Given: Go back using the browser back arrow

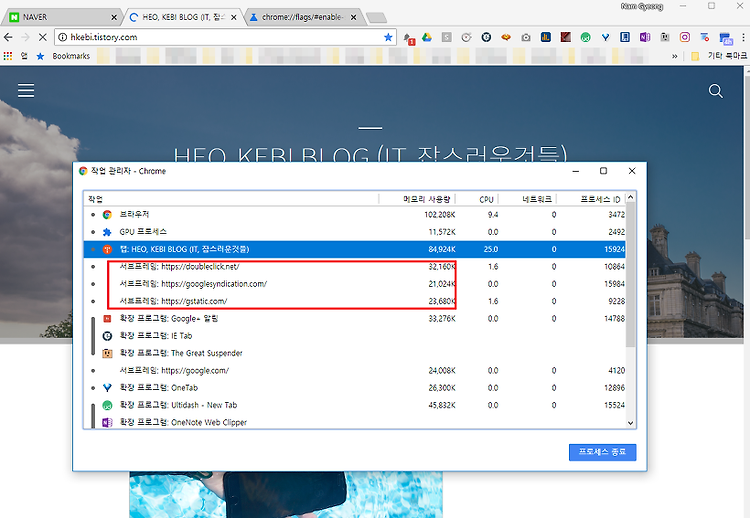Looking at the screenshot, I should point(8,37).
